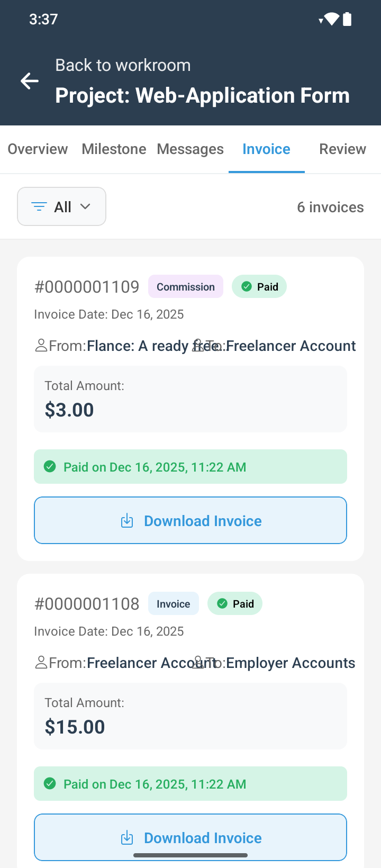Click green check in Commission invoice Paid badge
The height and width of the screenshot is (868, 381).
247,286
